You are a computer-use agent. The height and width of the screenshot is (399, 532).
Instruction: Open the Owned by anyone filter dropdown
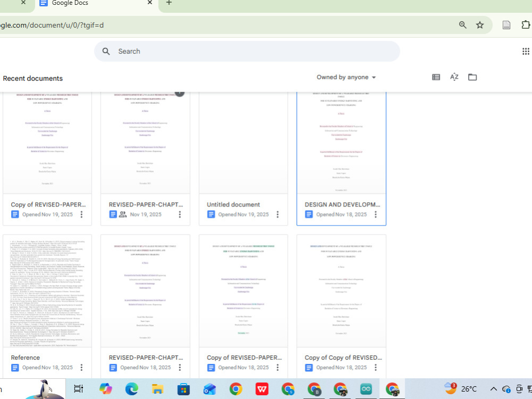pyautogui.click(x=346, y=77)
